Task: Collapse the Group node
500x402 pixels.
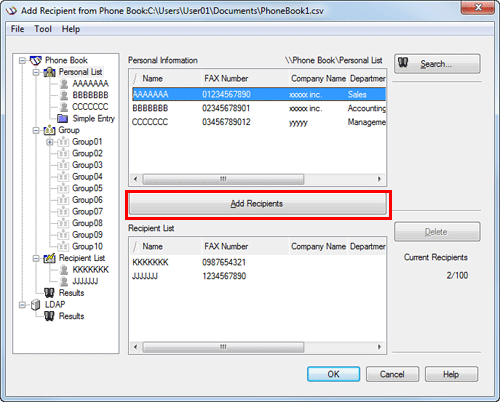Action: pos(36,130)
